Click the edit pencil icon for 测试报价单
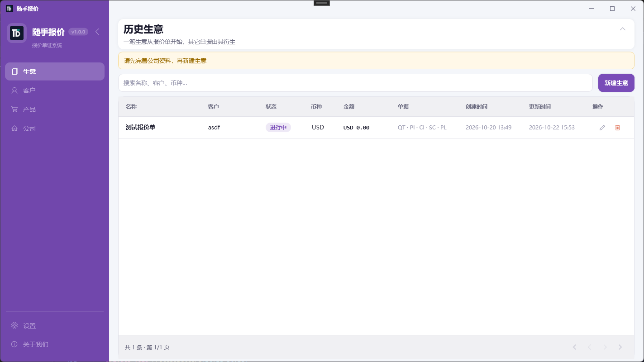This screenshot has height=362, width=644. pyautogui.click(x=602, y=128)
